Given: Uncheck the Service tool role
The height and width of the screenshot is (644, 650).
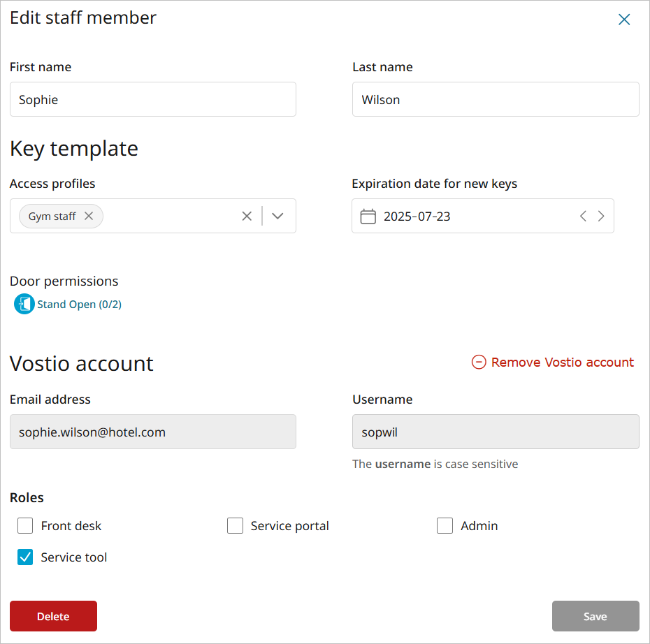Looking at the screenshot, I should click(x=25, y=557).
